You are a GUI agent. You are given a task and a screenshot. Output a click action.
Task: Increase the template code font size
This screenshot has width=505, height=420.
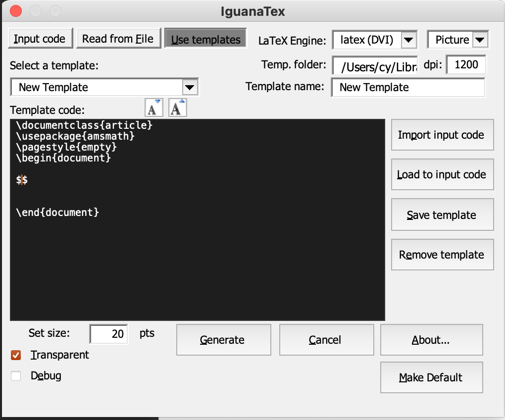tap(178, 107)
